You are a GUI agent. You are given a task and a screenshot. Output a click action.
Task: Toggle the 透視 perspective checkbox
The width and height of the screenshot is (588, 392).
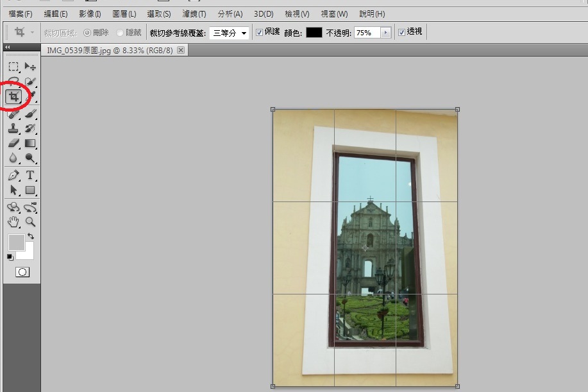[401, 32]
